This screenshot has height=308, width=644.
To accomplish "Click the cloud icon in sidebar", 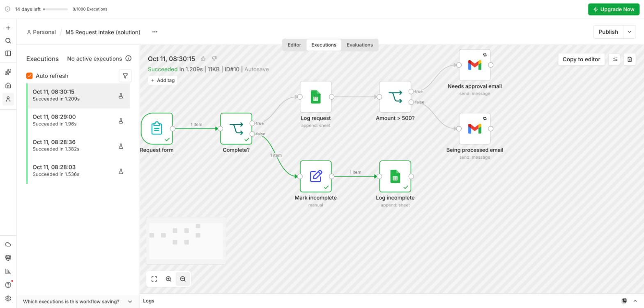I will tap(8, 244).
